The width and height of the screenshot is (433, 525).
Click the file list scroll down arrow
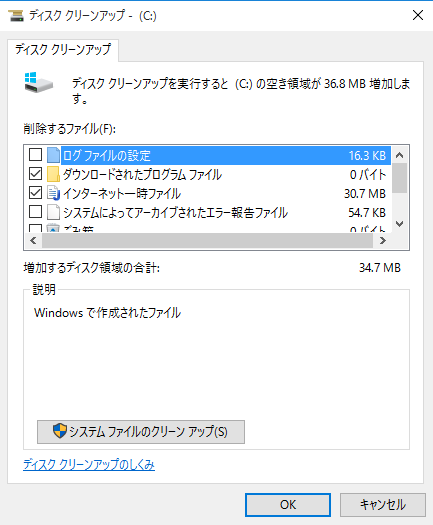pyautogui.click(x=399, y=224)
